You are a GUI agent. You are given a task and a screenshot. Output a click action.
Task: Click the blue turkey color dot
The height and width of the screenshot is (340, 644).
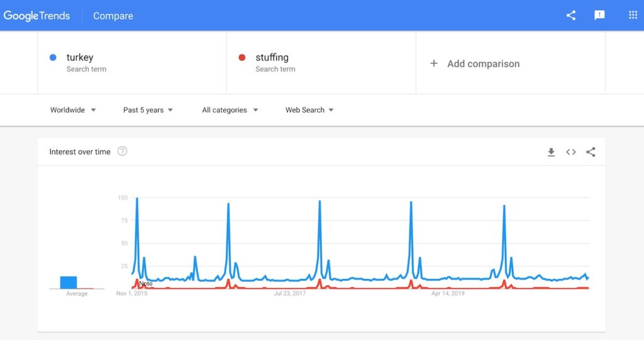click(x=53, y=57)
